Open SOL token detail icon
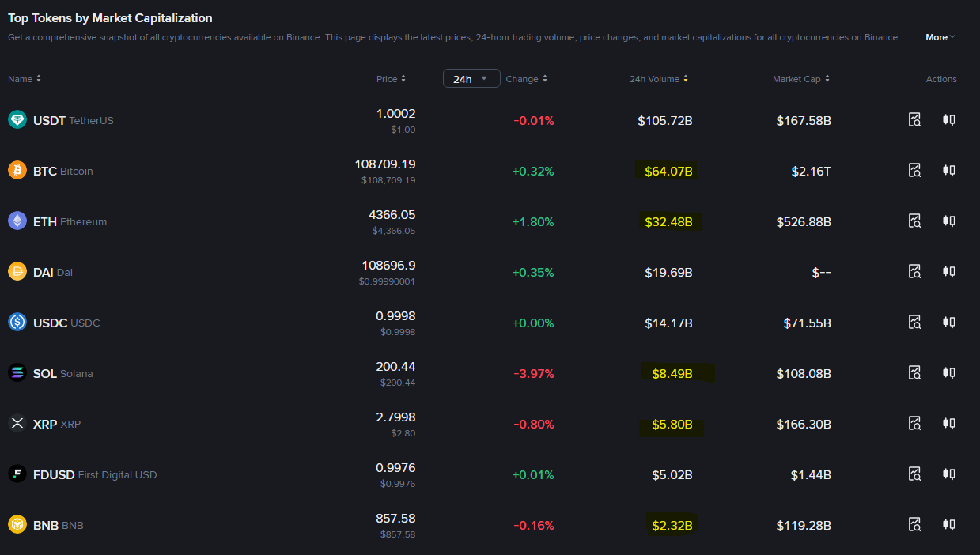The width and height of the screenshot is (980, 555). pyautogui.click(x=915, y=373)
